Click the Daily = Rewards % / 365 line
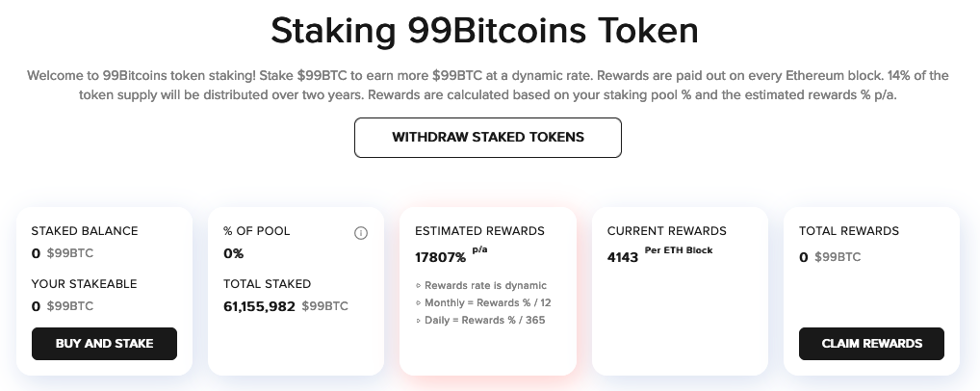The image size is (980, 391). click(480, 321)
